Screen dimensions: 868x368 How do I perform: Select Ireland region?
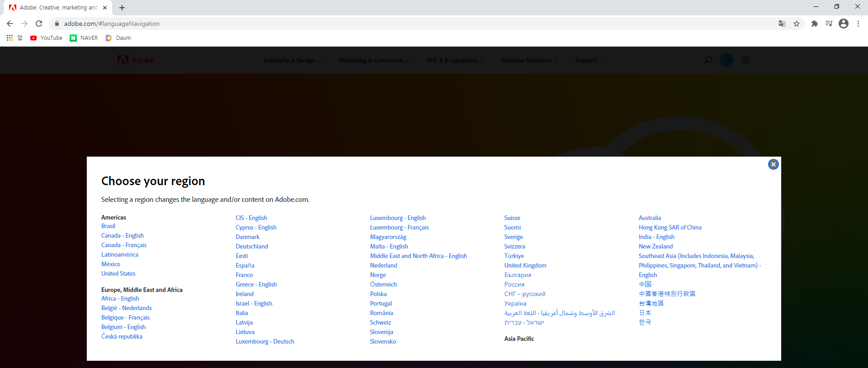[x=245, y=294]
